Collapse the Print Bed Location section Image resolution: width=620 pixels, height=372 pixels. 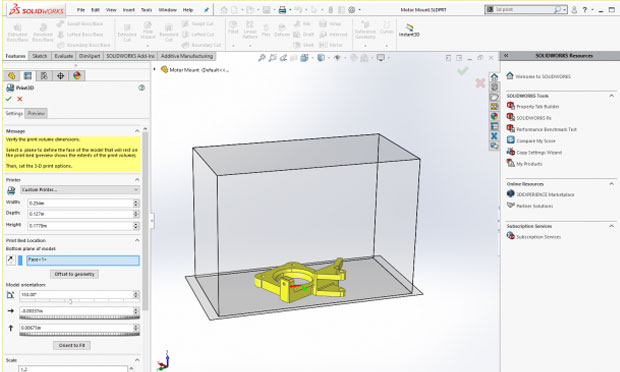[x=137, y=240]
